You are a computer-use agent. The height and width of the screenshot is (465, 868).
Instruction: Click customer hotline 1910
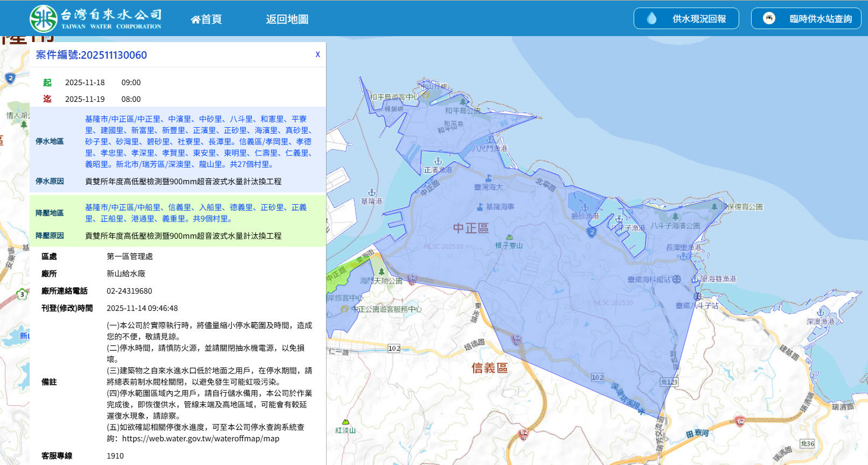click(x=115, y=456)
